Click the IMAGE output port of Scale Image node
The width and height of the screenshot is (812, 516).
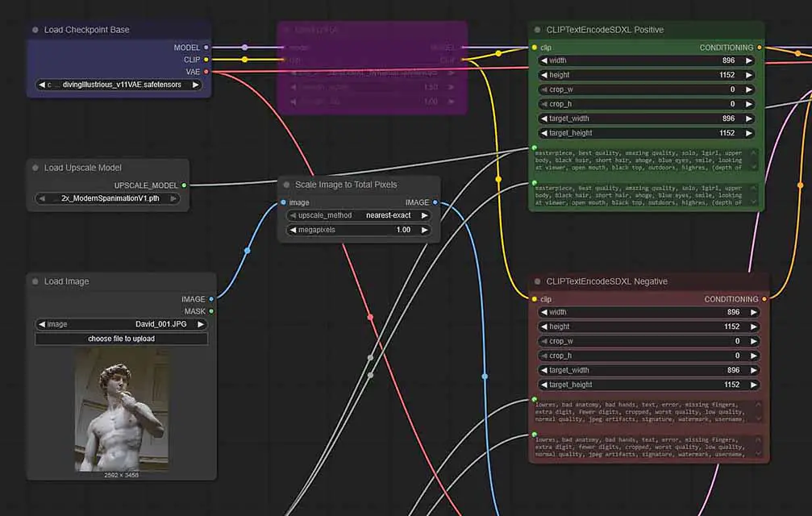pyautogui.click(x=435, y=202)
